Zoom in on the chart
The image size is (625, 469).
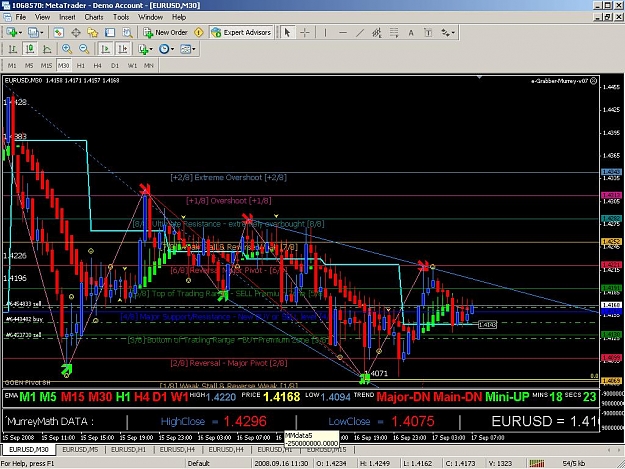pos(67,49)
